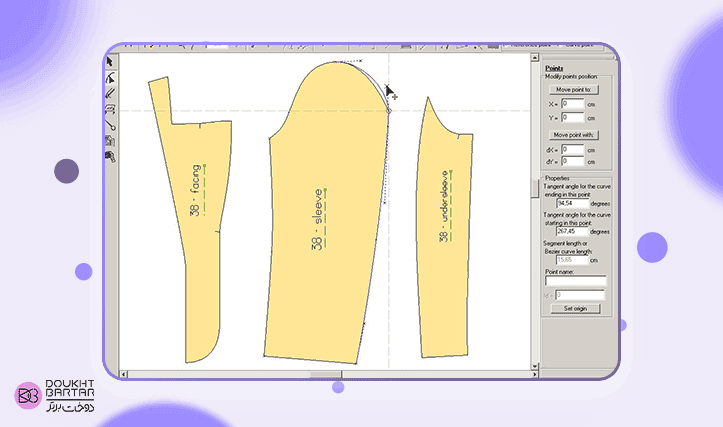The width and height of the screenshot is (723, 427).
Task: Click the horizontal scrollbar thumb
Action: pyautogui.click(x=326, y=374)
